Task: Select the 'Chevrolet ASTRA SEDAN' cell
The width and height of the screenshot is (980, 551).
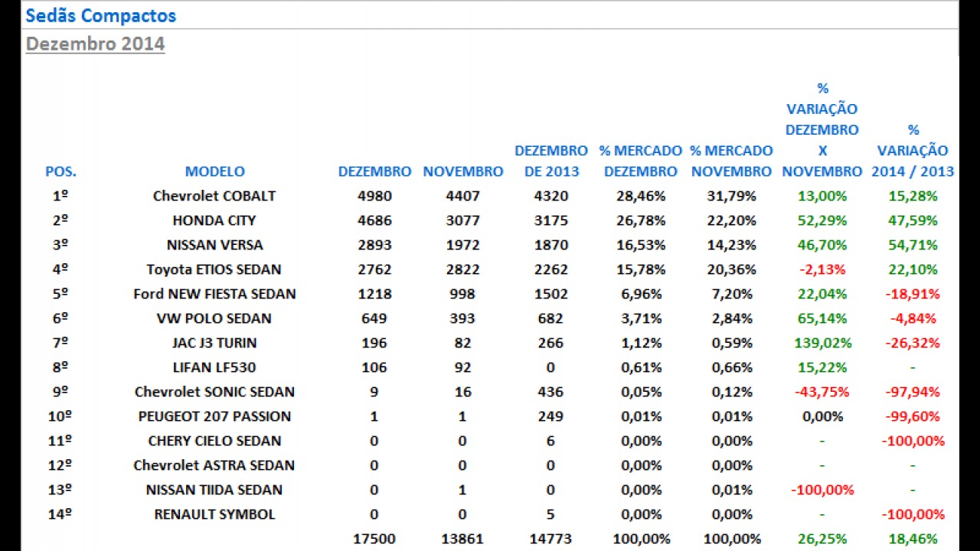Action: point(214,465)
